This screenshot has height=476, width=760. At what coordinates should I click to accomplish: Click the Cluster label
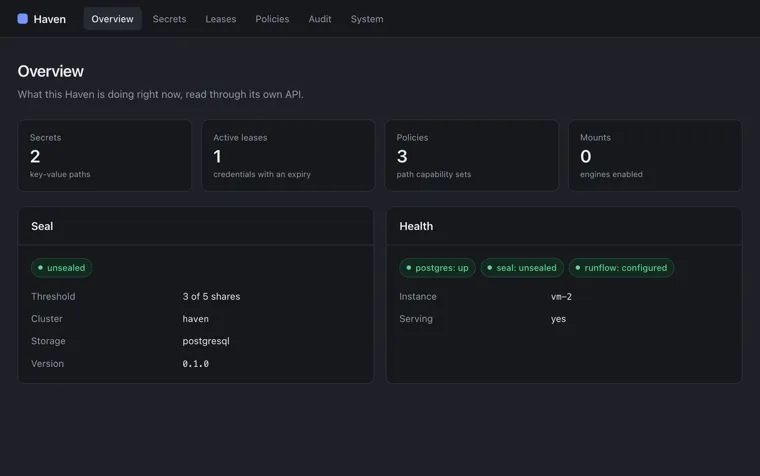tap(47, 319)
